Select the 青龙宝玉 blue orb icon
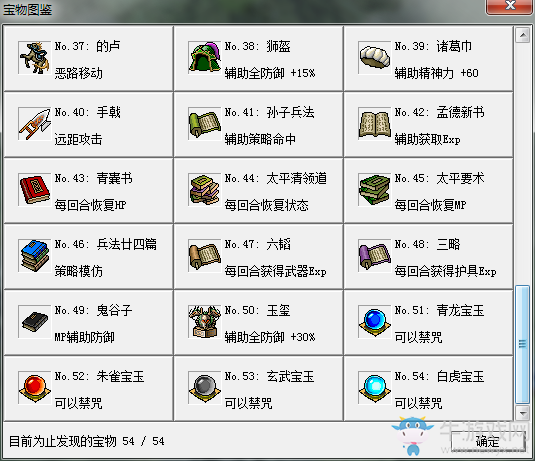Viewport: 535px width, 461px height. click(x=374, y=322)
